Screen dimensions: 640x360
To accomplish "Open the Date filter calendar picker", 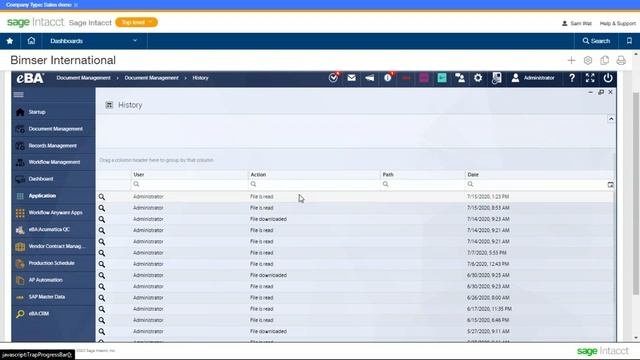I will point(611,185).
